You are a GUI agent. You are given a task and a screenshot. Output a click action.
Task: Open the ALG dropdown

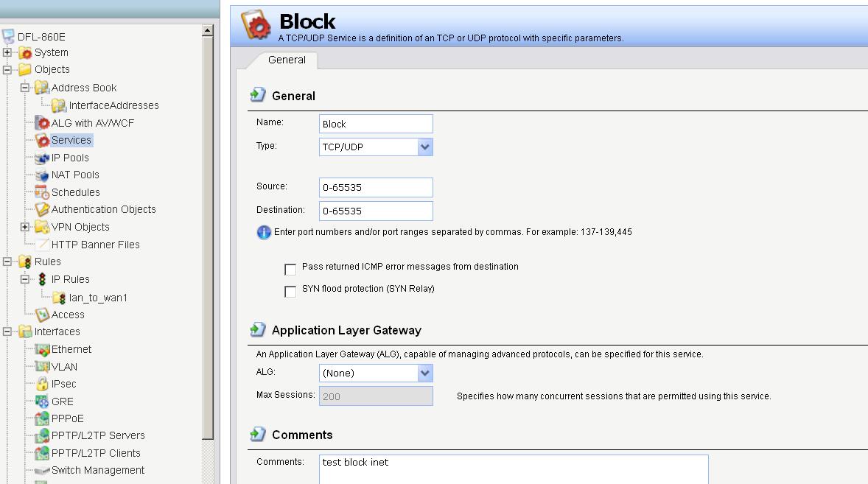424,373
